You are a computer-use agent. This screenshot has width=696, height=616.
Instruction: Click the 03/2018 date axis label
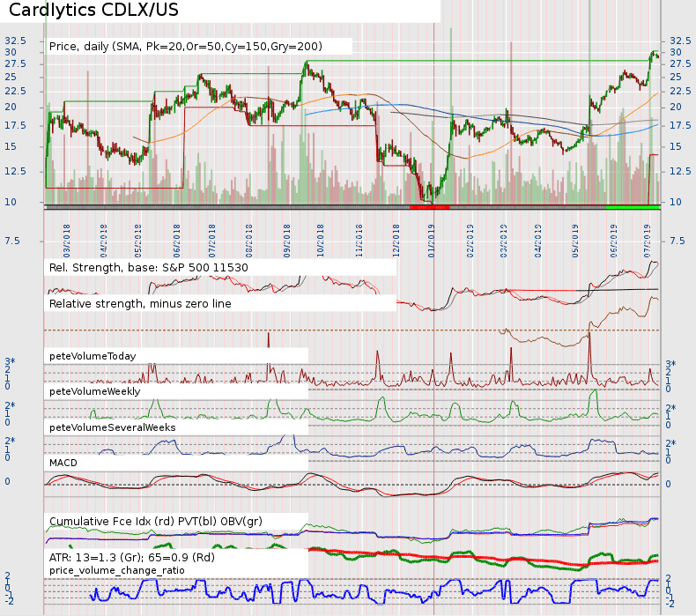(67, 241)
